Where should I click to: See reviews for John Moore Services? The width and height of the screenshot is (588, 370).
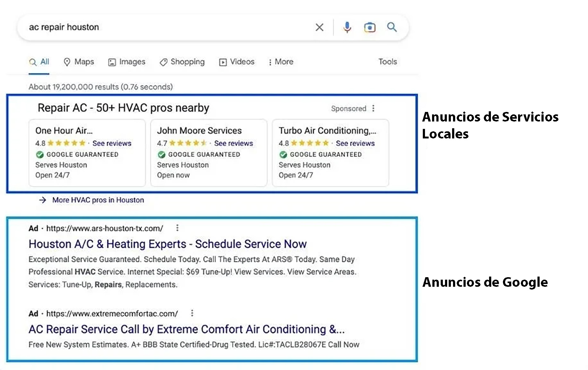pos(233,143)
